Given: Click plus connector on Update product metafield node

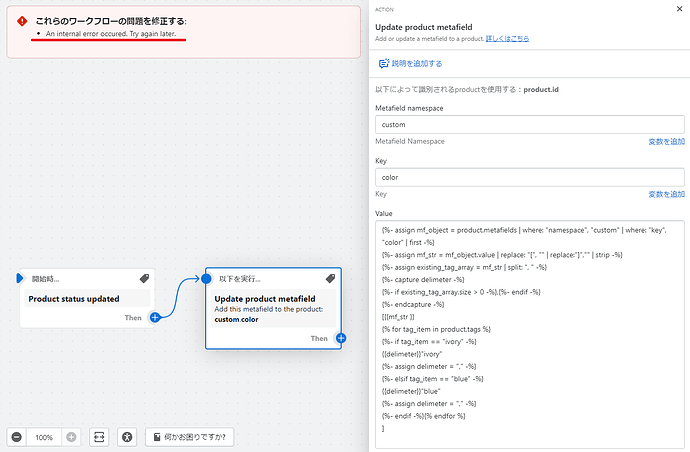Looking at the screenshot, I should pos(341,338).
